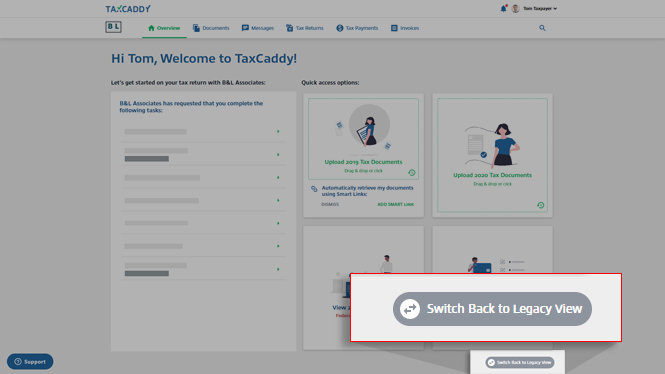Click the swap arrows icon in large legacy button

tap(410, 309)
